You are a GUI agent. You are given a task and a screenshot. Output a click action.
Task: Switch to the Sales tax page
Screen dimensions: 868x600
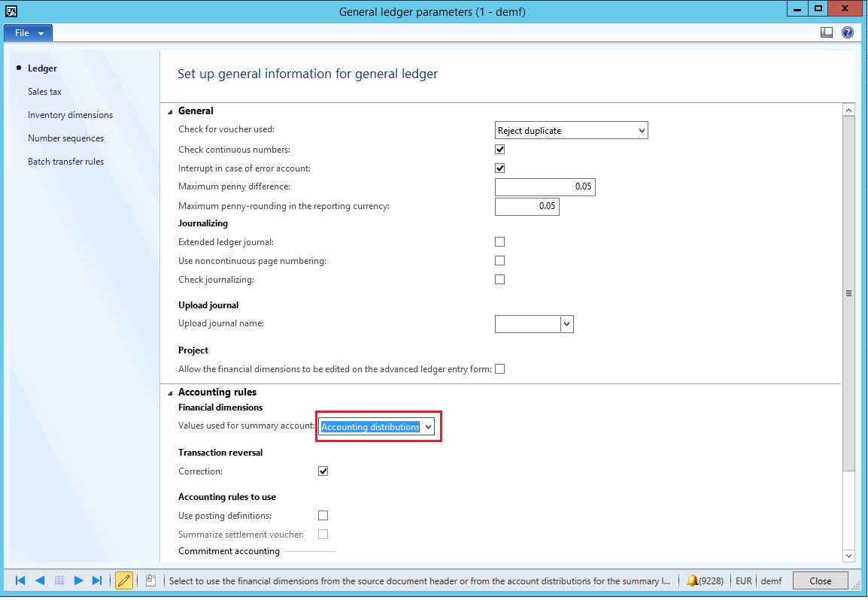tap(44, 92)
